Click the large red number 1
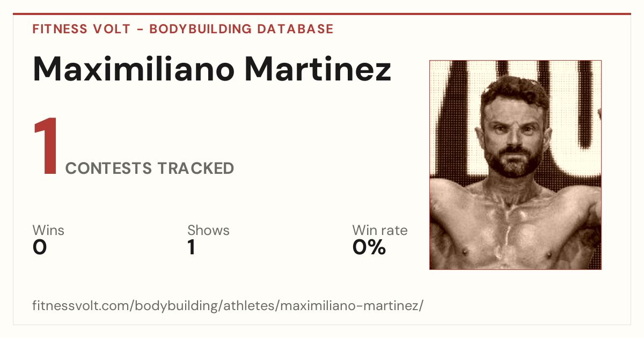The image size is (644, 338). click(46, 146)
